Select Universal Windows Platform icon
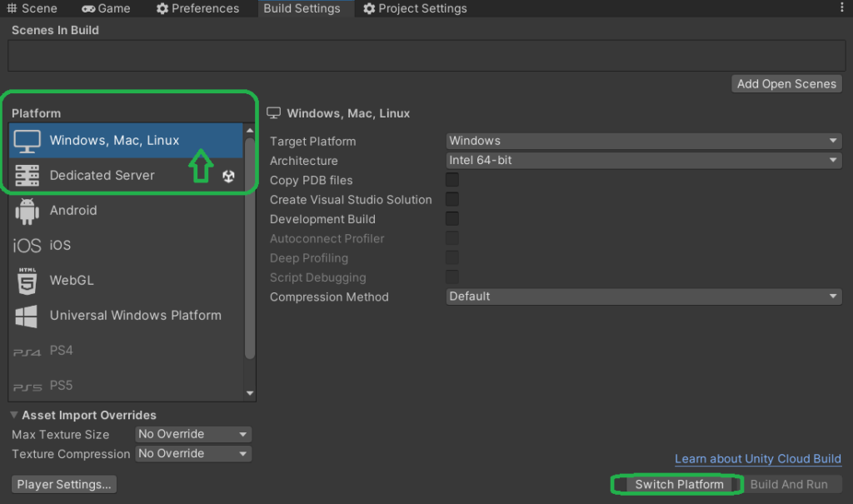853x504 pixels. (x=27, y=315)
